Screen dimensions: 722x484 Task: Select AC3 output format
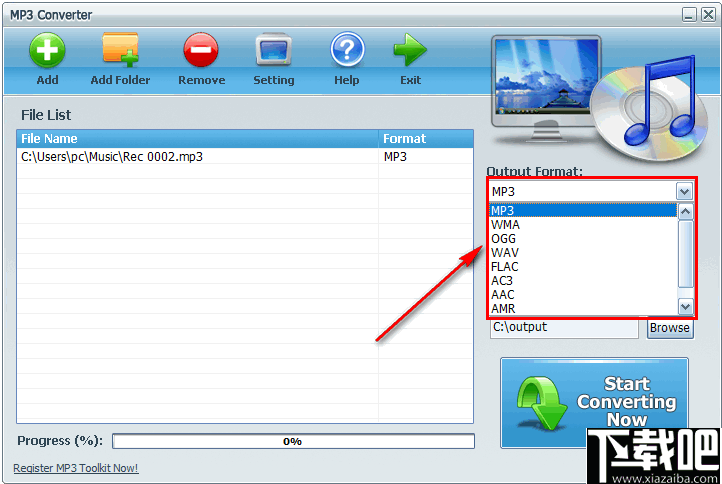pos(583,280)
